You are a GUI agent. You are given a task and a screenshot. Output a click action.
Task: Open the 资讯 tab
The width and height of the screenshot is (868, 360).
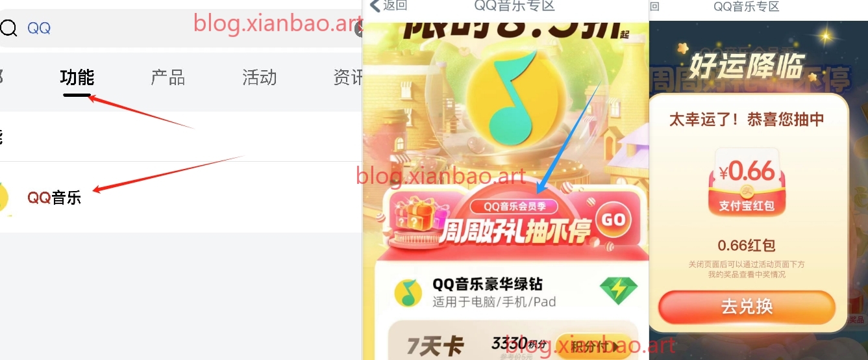[x=347, y=78]
